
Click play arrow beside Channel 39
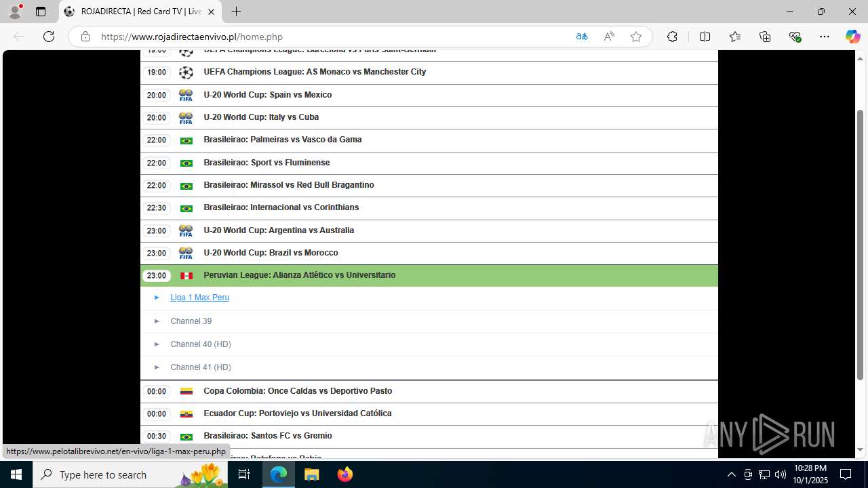click(157, 321)
